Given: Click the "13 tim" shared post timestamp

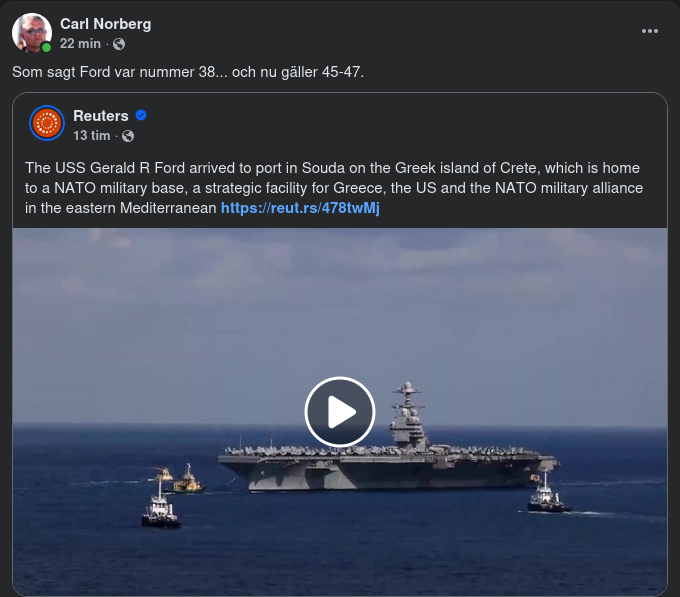Looking at the screenshot, I should coord(91,136).
